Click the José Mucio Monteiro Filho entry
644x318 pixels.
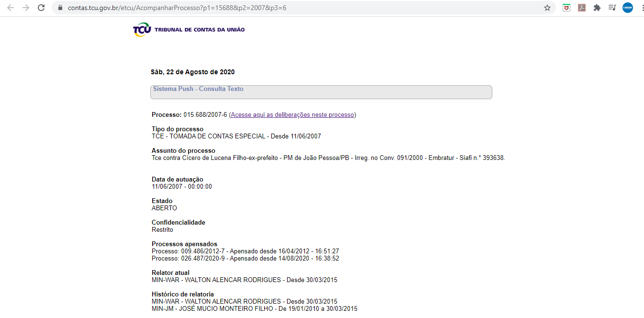click(254, 309)
